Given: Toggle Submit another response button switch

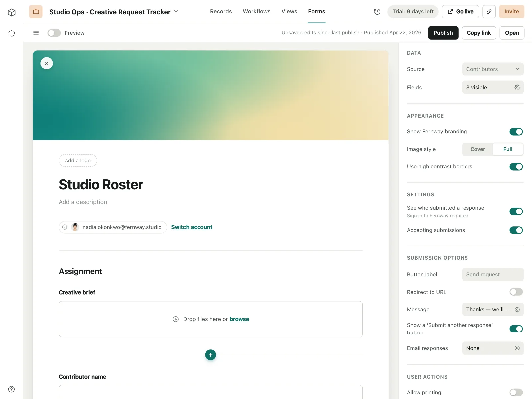Looking at the screenshot, I should [516, 329].
